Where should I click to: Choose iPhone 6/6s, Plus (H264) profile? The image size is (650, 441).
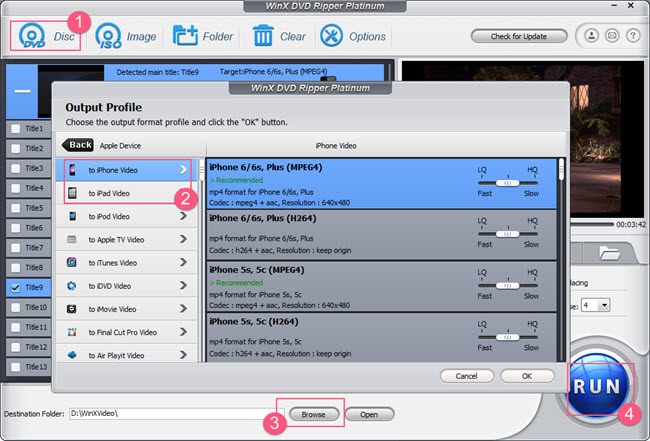[x=381, y=235]
